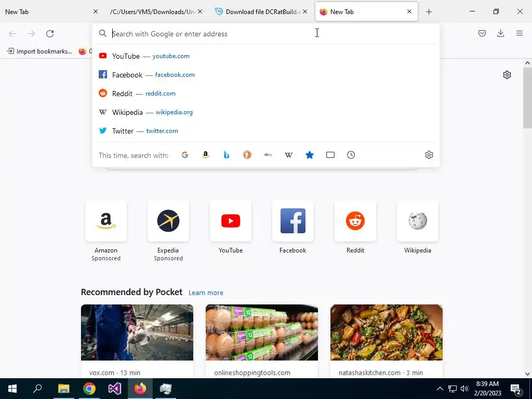Search open tabs using the tab icon
This screenshot has width=532, height=399.
pyautogui.click(x=330, y=155)
